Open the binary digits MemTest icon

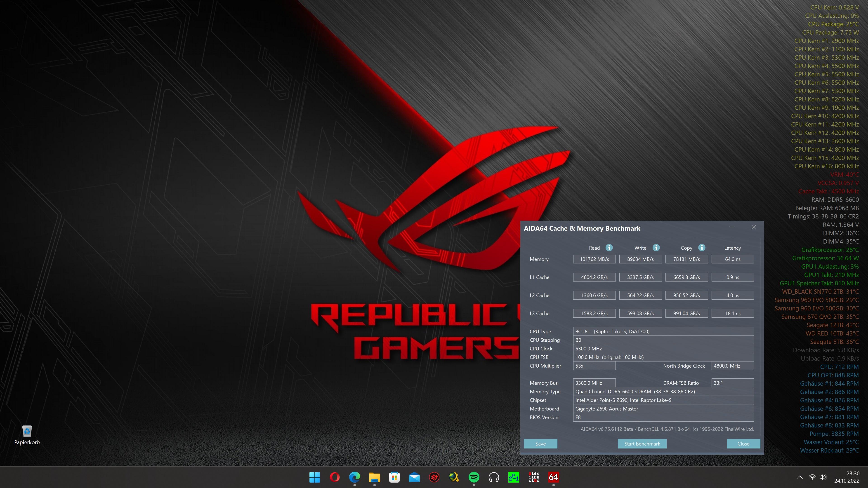[x=534, y=477]
